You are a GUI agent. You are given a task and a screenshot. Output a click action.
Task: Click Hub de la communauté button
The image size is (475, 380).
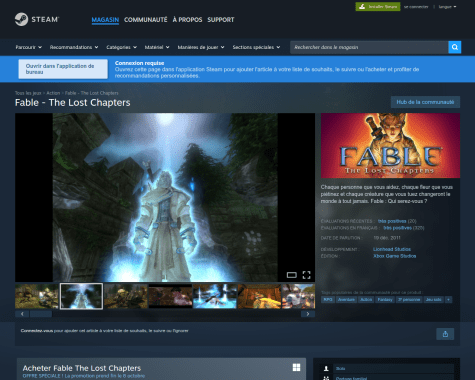point(425,102)
